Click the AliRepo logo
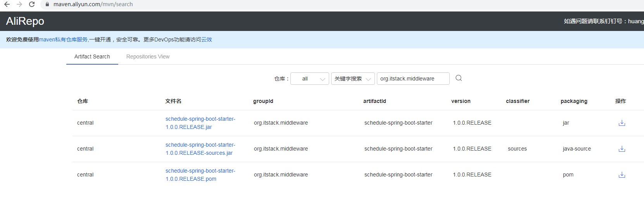The image size is (644, 197). [25, 21]
